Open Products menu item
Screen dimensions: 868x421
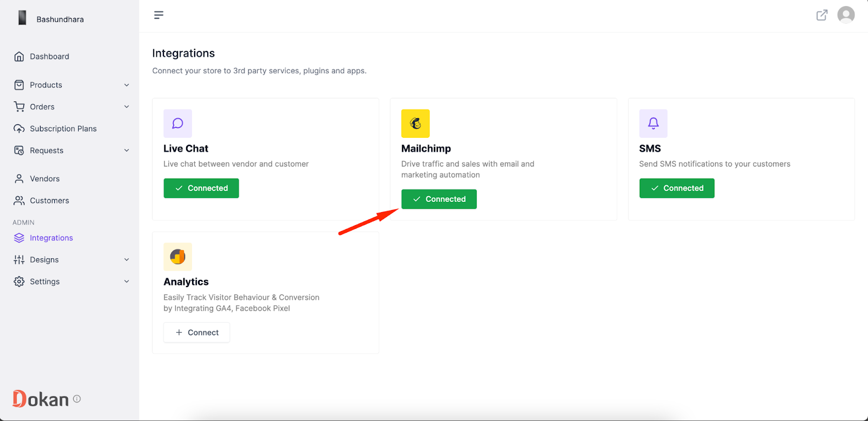(x=46, y=85)
